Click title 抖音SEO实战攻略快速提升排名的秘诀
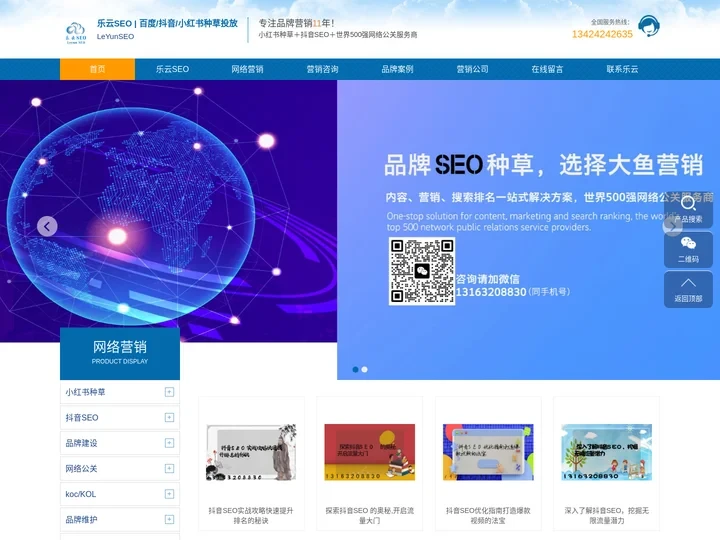 pyautogui.click(x=251, y=515)
